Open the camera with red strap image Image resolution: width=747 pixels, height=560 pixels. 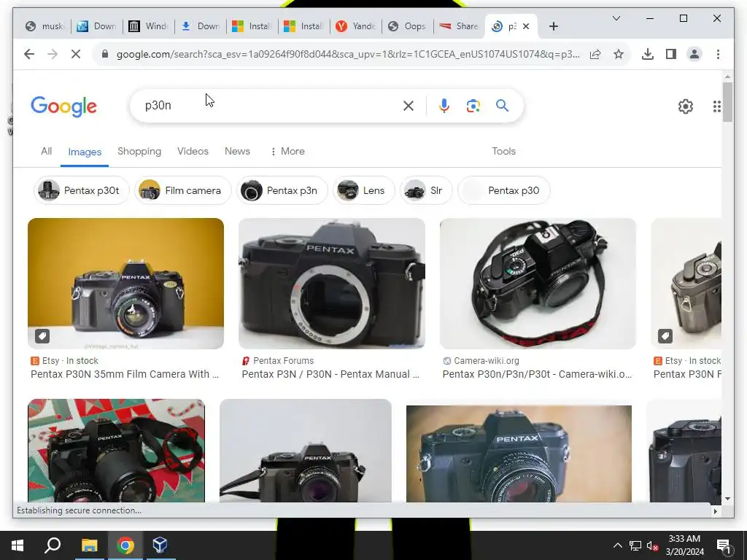click(538, 284)
